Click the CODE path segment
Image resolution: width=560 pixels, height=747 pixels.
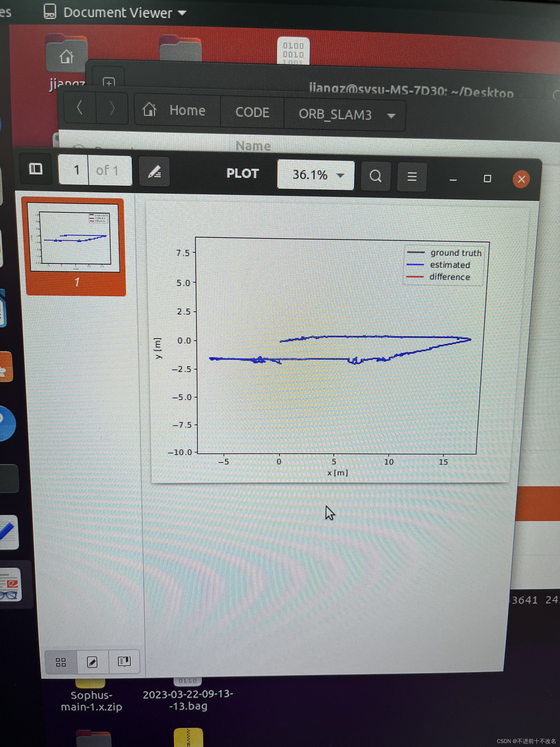coord(252,112)
